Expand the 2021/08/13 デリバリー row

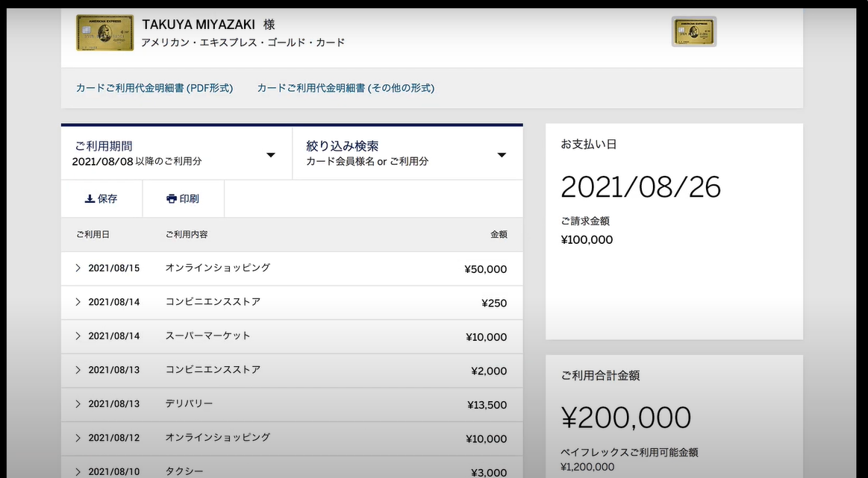pos(78,404)
